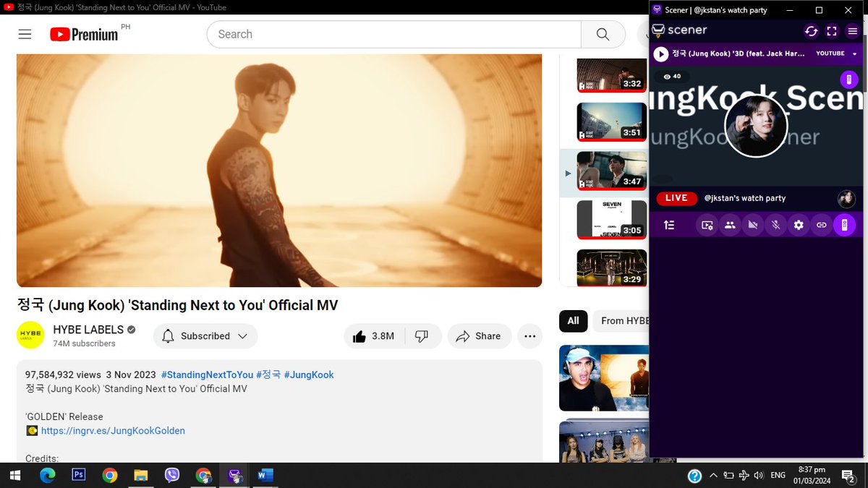This screenshot has height=488, width=868.
Task: Focus the YouTube Search input field
Action: (394, 34)
